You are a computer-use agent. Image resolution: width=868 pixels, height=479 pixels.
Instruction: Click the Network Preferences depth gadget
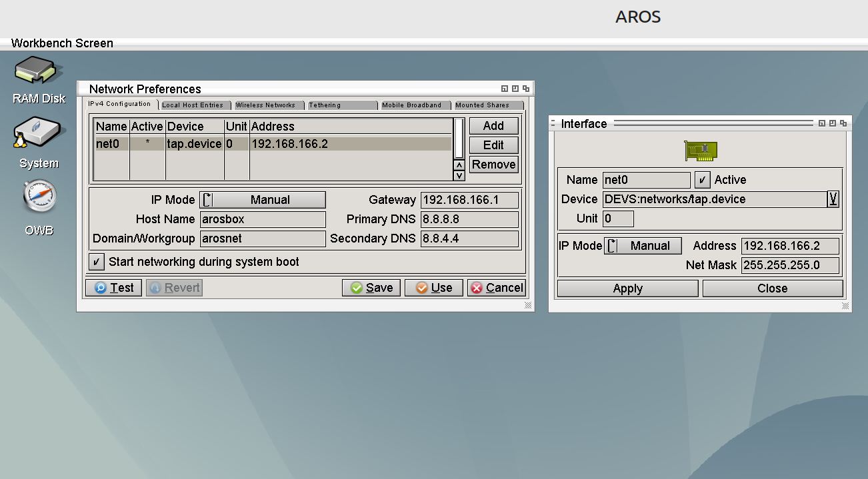pos(526,89)
